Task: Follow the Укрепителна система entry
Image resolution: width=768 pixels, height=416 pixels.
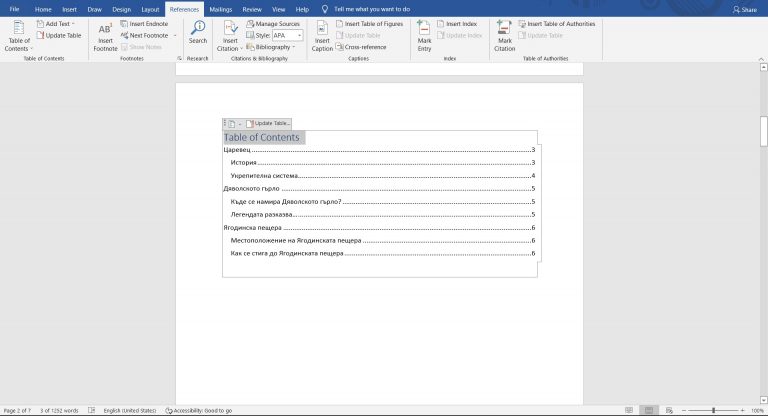Action: 383,175
